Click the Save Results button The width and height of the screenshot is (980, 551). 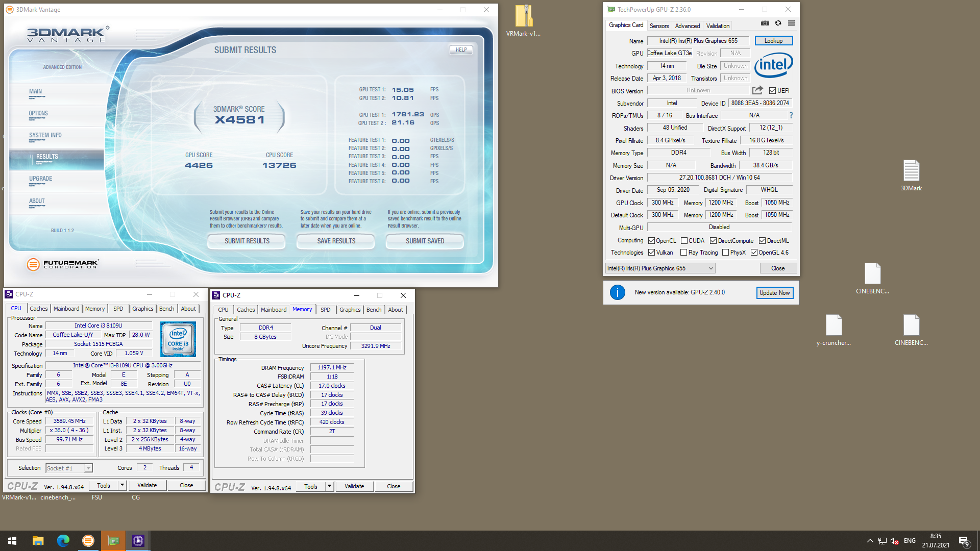point(336,241)
